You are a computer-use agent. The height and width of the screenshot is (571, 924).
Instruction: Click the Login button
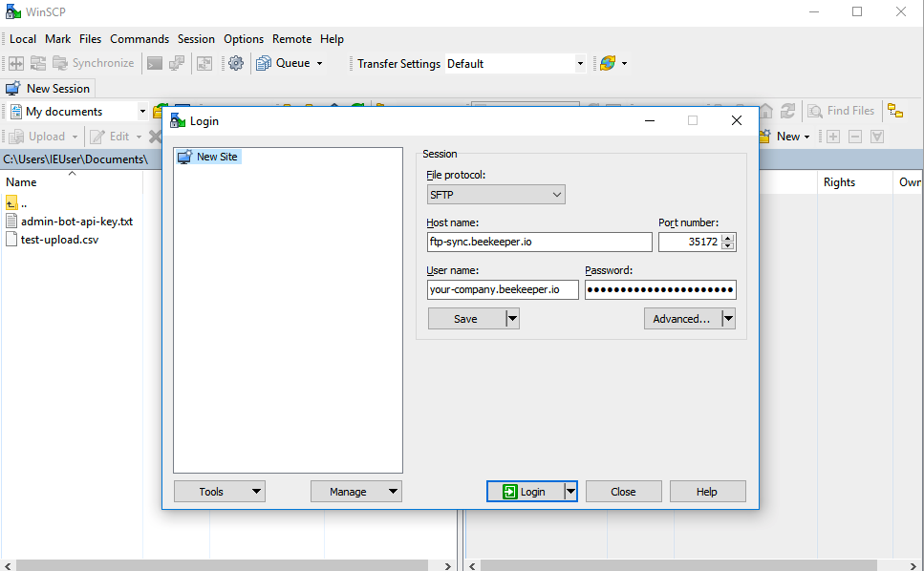[526, 491]
